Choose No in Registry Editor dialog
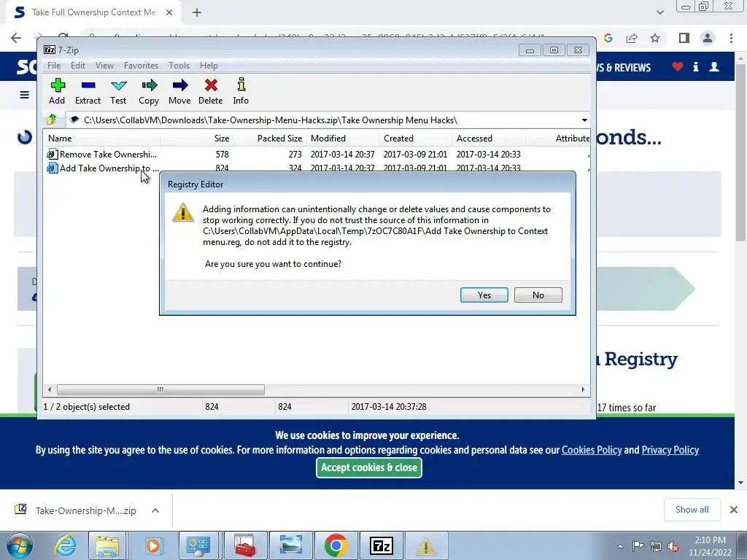Image resolution: width=747 pixels, height=560 pixels. click(x=538, y=295)
